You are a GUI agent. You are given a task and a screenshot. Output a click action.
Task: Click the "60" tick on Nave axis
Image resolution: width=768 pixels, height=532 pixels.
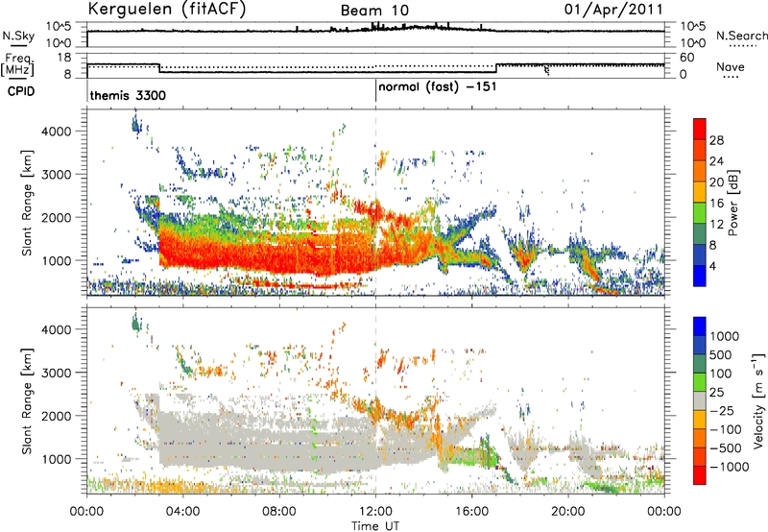coord(687,58)
